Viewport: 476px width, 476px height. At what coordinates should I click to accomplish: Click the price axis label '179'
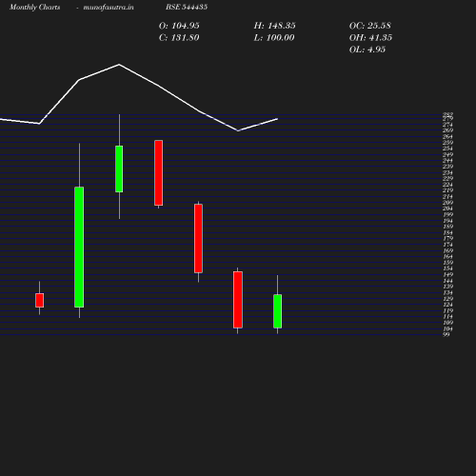tap(447, 239)
